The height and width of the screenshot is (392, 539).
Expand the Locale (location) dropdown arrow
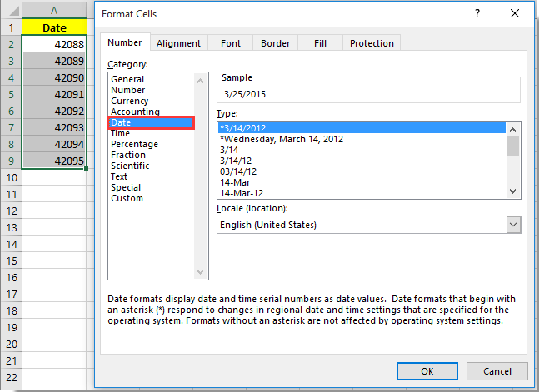pos(513,225)
